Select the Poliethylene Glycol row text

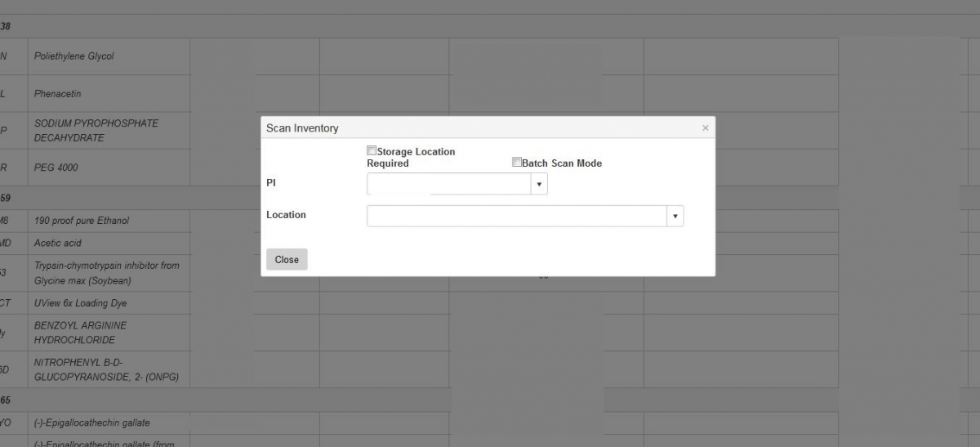(x=74, y=56)
